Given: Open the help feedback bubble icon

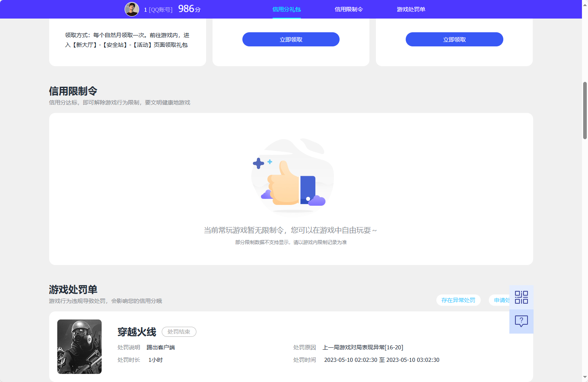Looking at the screenshot, I should coord(521,321).
